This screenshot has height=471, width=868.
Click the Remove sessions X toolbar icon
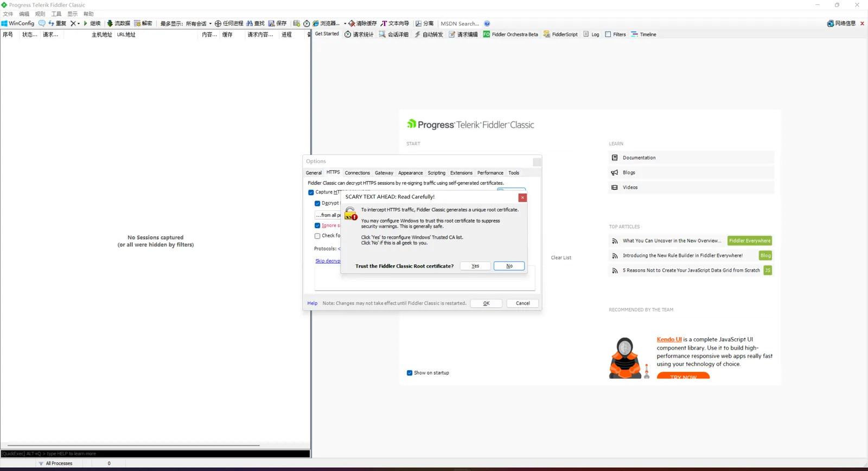(73, 23)
